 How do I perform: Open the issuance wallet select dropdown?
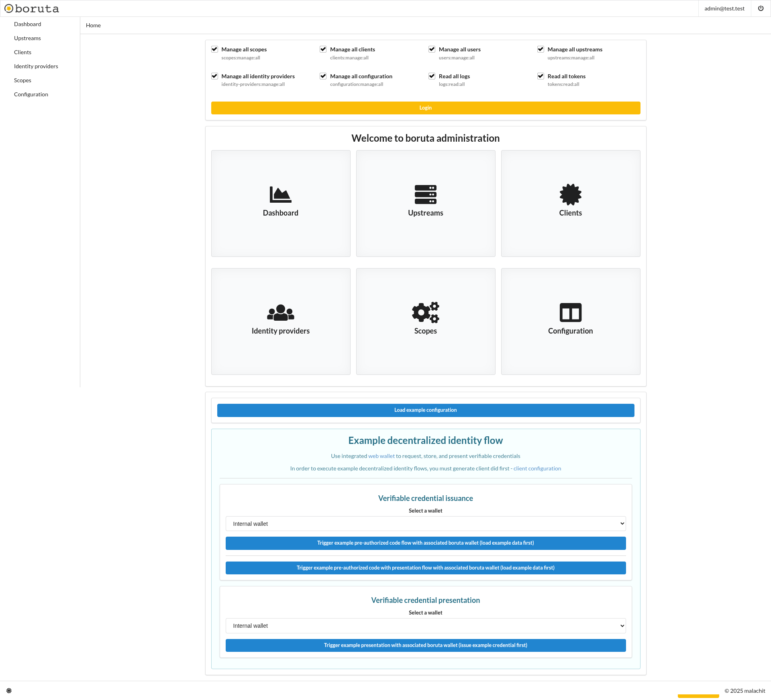pyautogui.click(x=425, y=524)
